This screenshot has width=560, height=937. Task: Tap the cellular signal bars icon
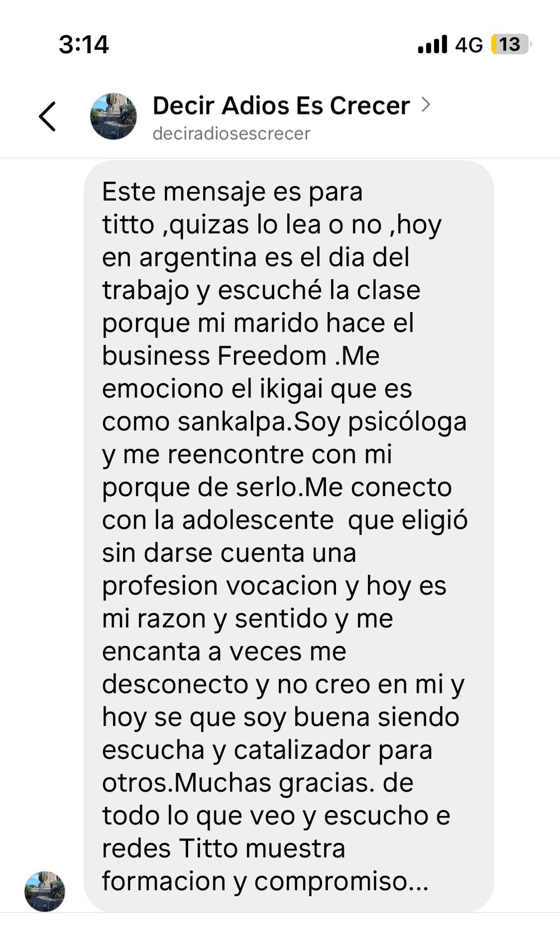tap(432, 45)
